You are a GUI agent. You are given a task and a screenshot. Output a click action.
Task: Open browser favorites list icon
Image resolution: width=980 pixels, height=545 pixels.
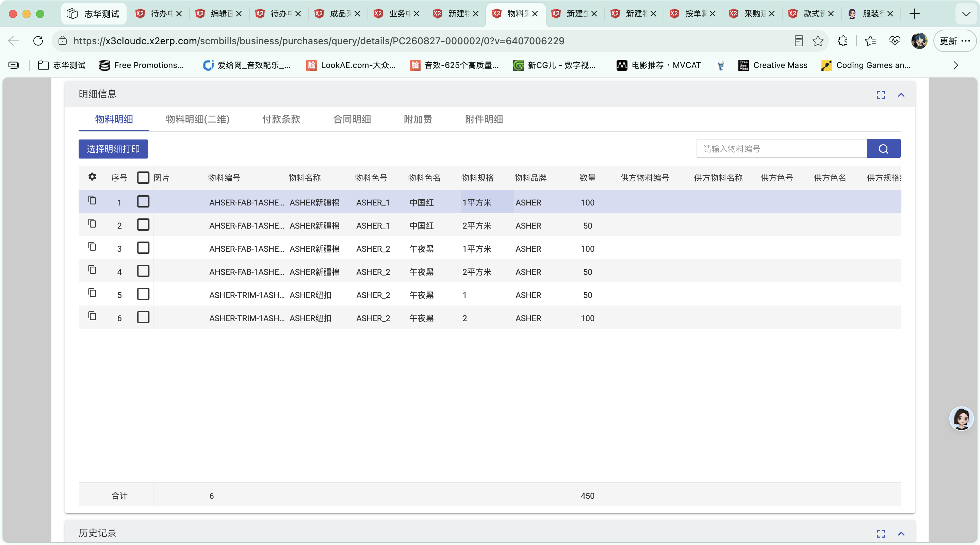coord(870,41)
